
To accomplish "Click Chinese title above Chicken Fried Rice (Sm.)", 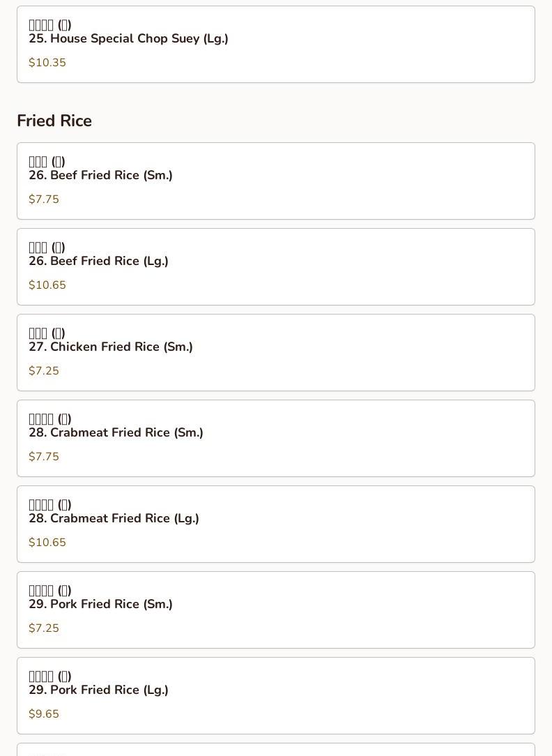I will (47, 333).
